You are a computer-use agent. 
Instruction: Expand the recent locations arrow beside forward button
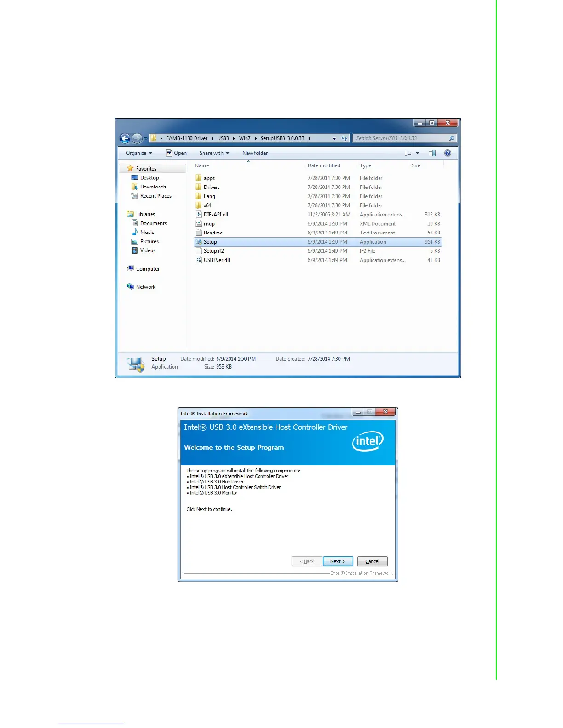point(146,138)
